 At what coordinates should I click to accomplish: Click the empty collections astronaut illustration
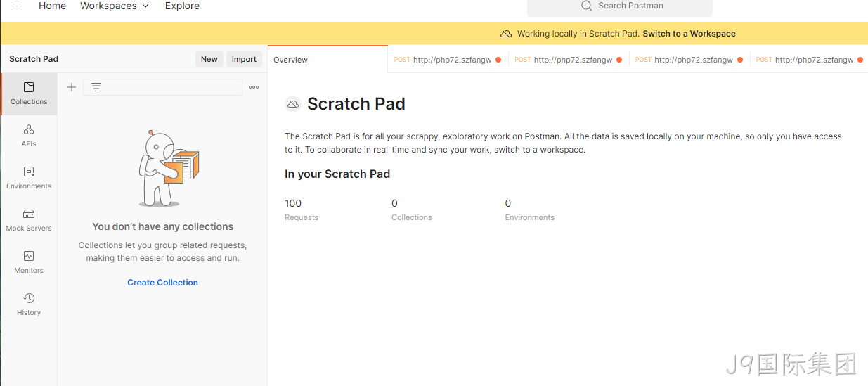point(168,169)
